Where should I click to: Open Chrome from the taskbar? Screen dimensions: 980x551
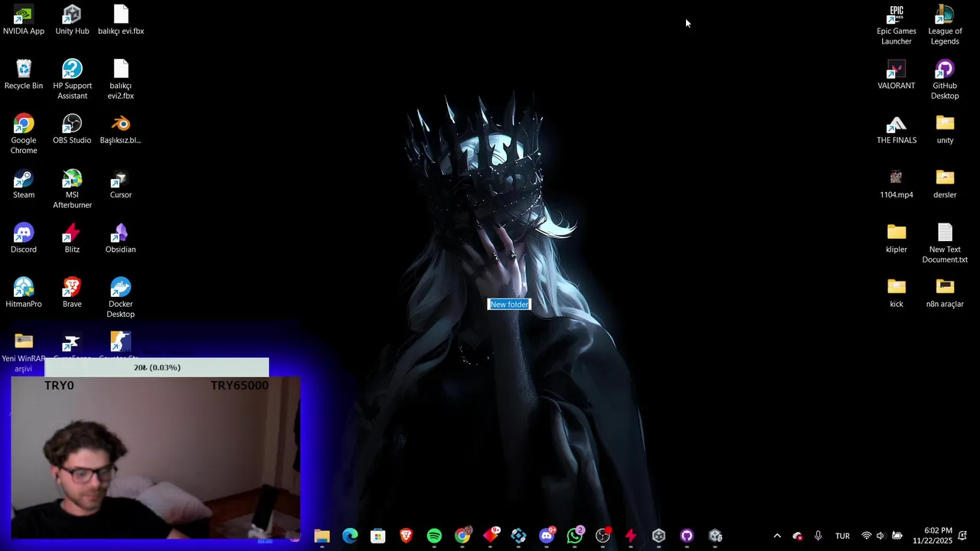[x=462, y=536]
